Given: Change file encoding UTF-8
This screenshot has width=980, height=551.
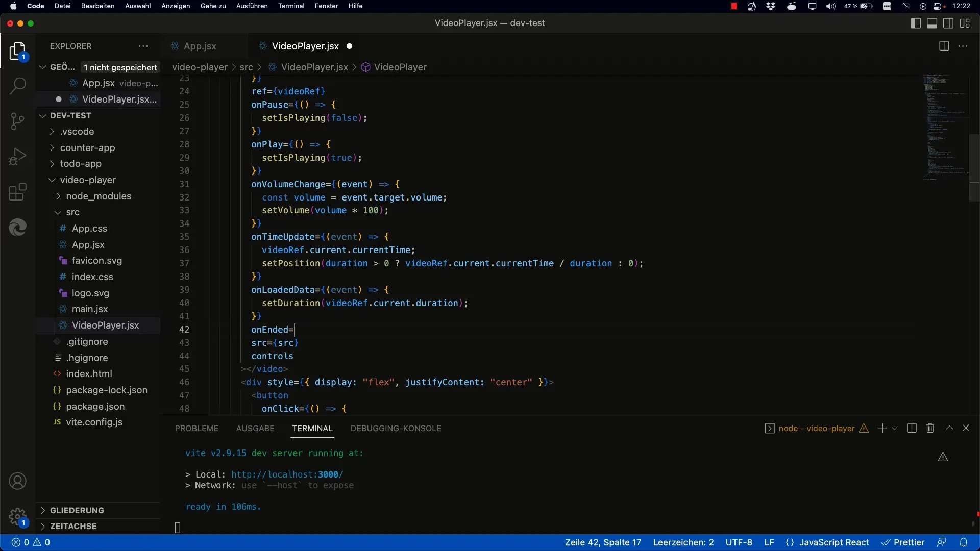Looking at the screenshot, I should click(739, 542).
